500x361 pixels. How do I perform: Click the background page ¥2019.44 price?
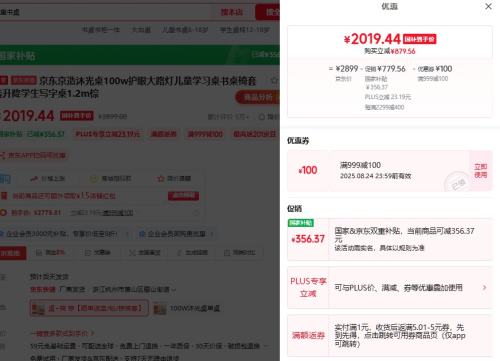point(28,116)
